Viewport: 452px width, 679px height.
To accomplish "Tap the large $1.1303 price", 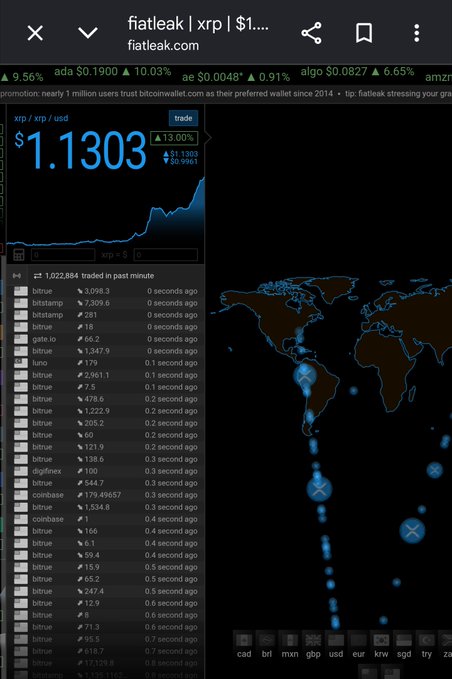I will click(x=81, y=150).
